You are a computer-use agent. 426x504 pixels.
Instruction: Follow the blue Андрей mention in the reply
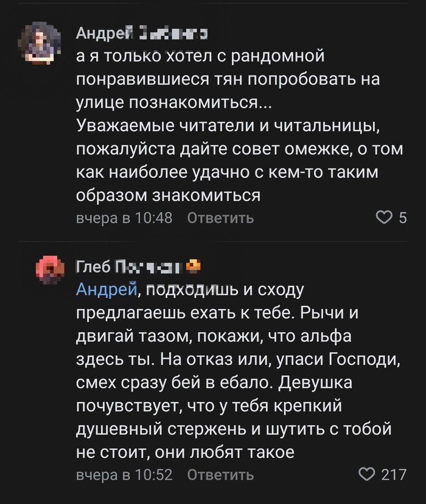pos(106,290)
